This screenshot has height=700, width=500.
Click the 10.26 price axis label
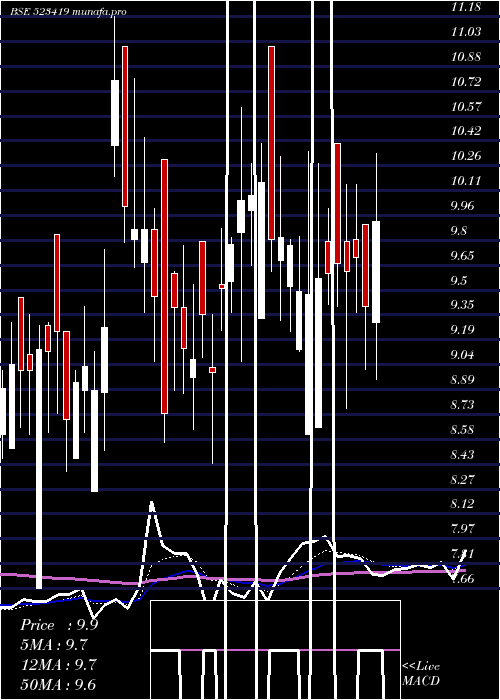point(467,156)
